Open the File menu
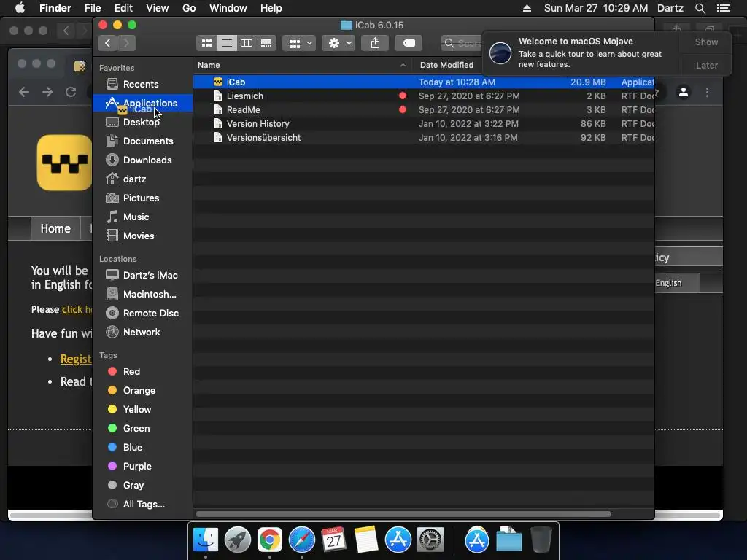 coord(93,8)
